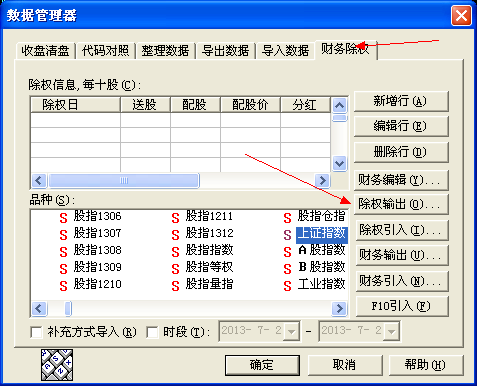Select the 导入数据 tab

tap(285, 51)
